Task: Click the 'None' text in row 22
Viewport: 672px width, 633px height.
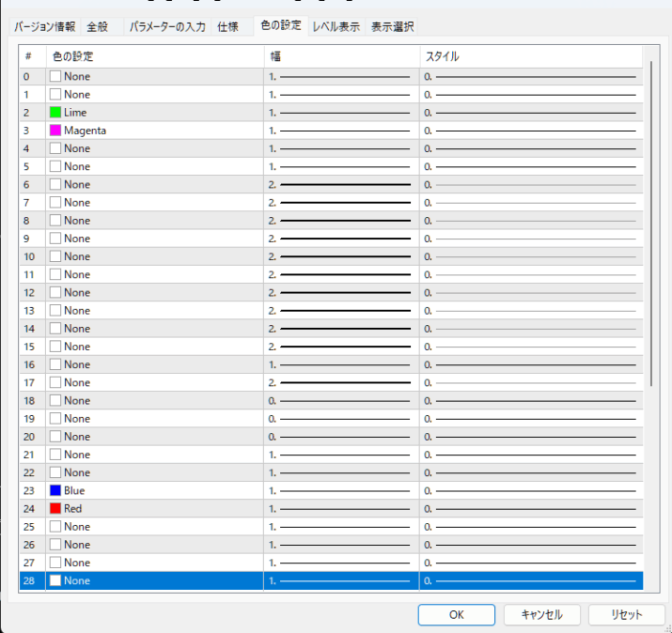Action: point(77,472)
